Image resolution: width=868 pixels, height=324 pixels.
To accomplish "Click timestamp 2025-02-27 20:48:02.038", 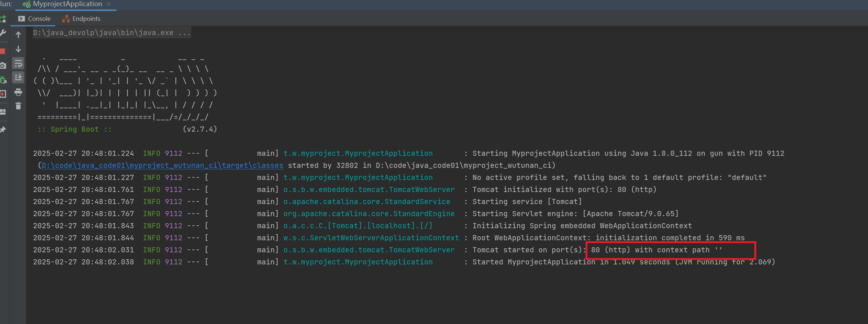I will click(84, 262).
